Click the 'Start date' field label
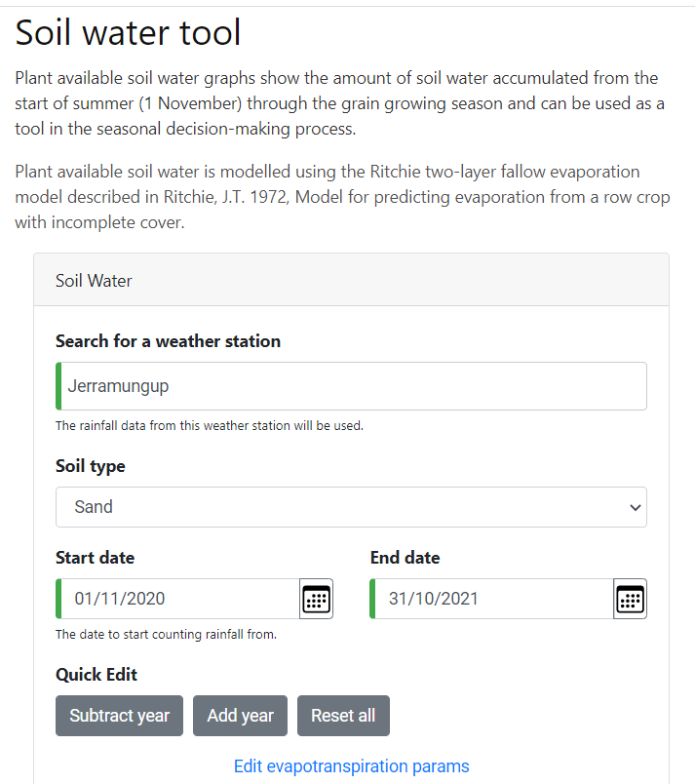The height and width of the screenshot is (784, 695). tap(95, 558)
